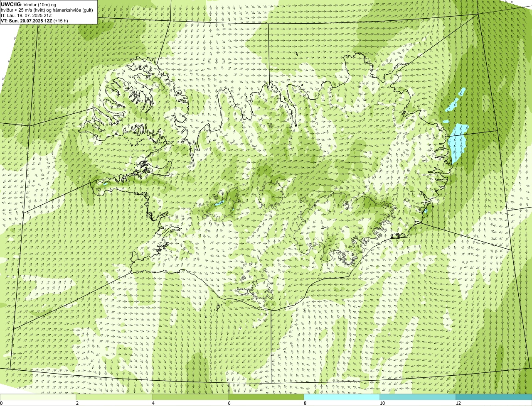532x406 pixels.
Task: Select the turquoise 10–12 color bar segment
Action: click(x=418, y=397)
